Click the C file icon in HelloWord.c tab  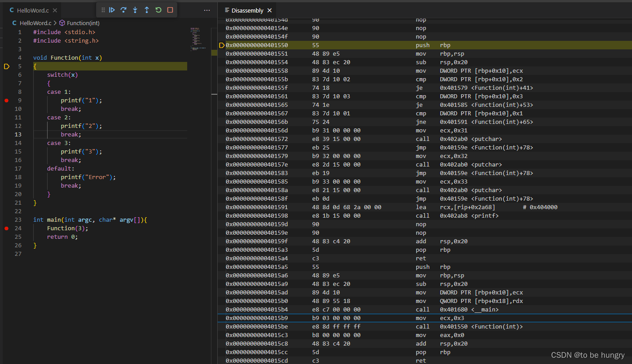coord(12,10)
